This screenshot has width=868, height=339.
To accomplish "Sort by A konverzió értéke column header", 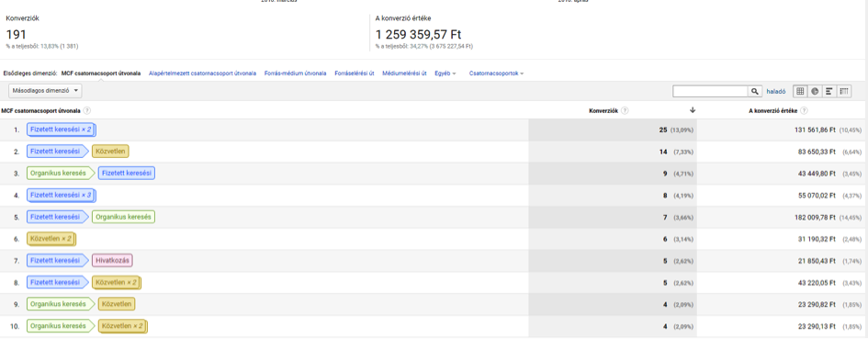I will (x=772, y=111).
